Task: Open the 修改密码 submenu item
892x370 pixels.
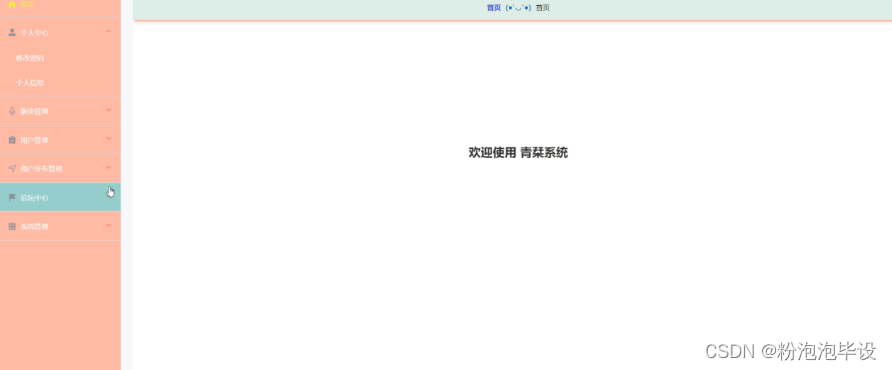Action: [30, 58]
